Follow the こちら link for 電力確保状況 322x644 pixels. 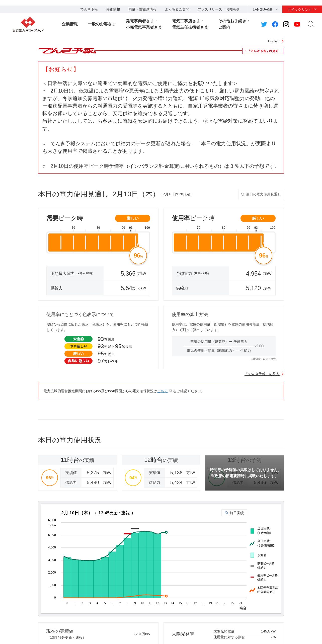click(x=162, y=391)
